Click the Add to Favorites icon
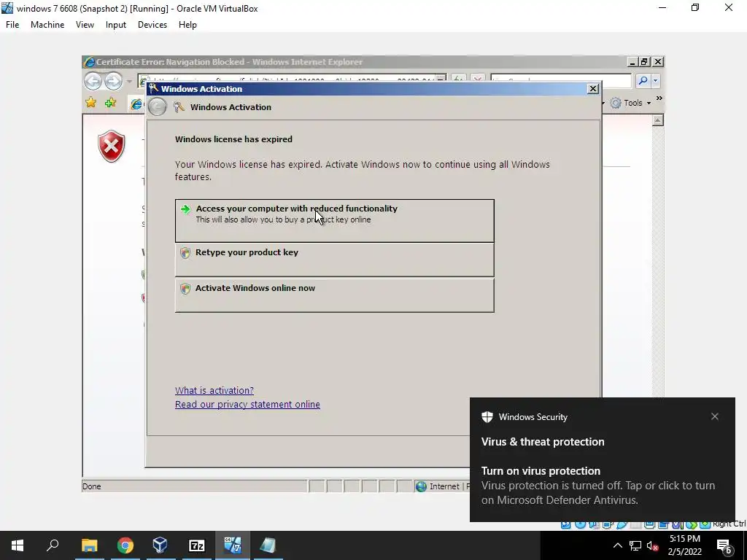747x560 pixels. [x=111, y=102]
